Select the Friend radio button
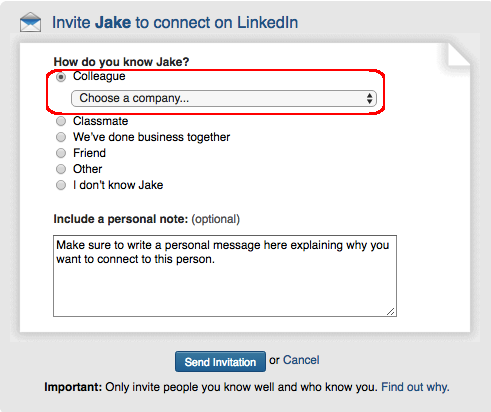491x412 pixels. (x=61, y=153)
